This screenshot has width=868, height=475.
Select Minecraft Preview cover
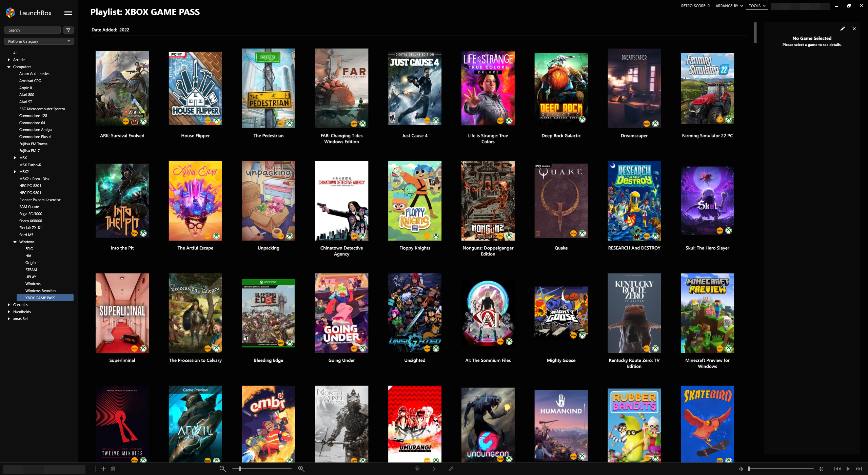pos(707,313)
